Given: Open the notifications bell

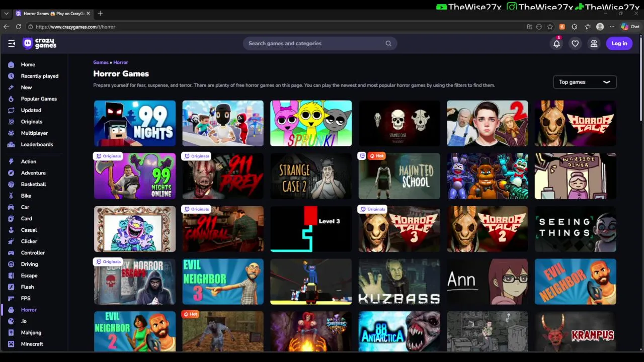Looking at the screenshot, I should 556,44.
